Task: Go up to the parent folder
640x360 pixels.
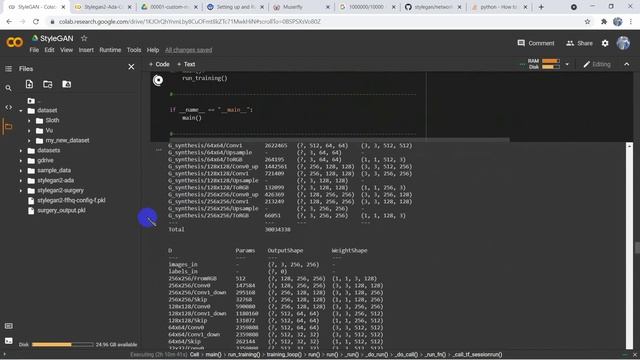Action: pos(31,100)
